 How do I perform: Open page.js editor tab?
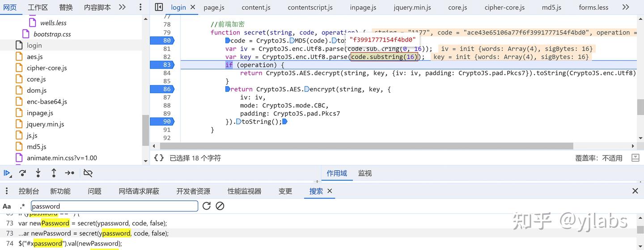[214, 7]
